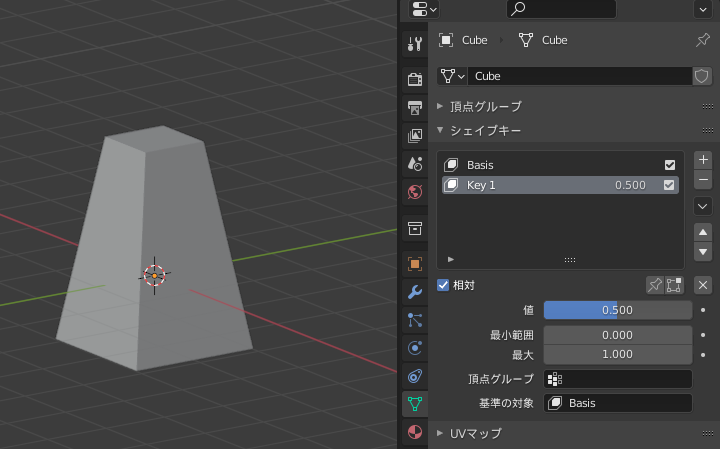Open the mesh data browse dropdown
Image resolution: width=720 pixels, height=449 pixels.
click(x=452, y=76)
